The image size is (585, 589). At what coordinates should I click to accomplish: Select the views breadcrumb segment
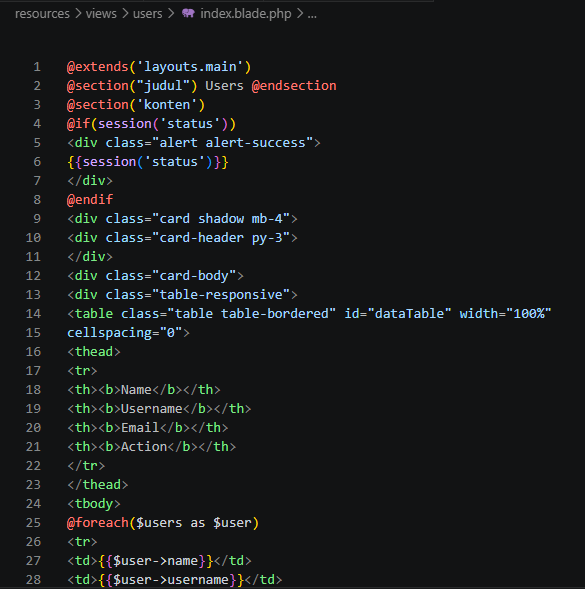101,14
